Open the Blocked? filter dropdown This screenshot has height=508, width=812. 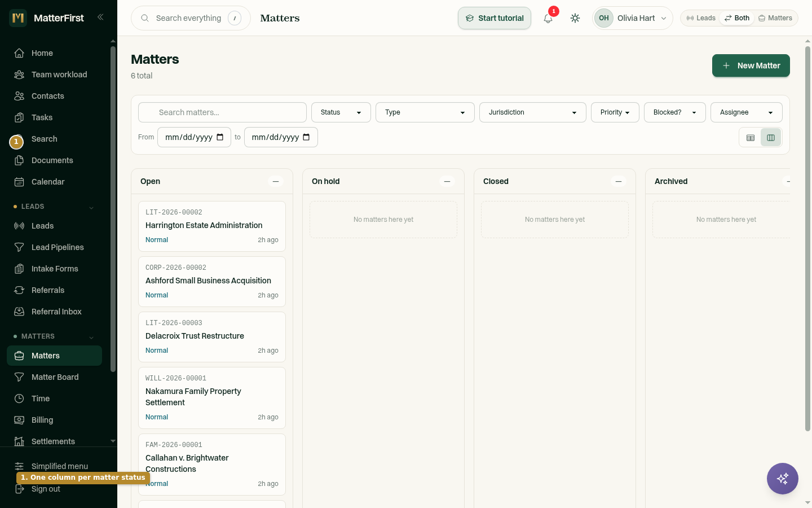675,112
